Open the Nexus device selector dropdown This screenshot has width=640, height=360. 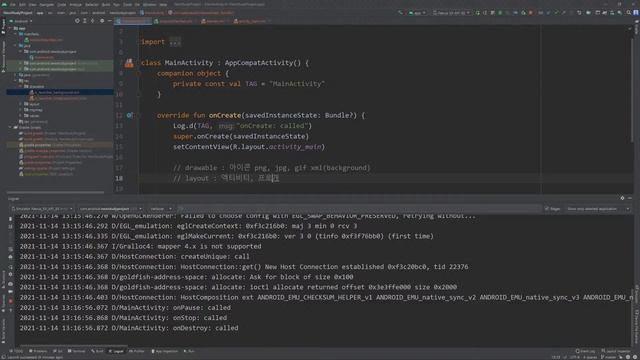(x=451, y=13)
